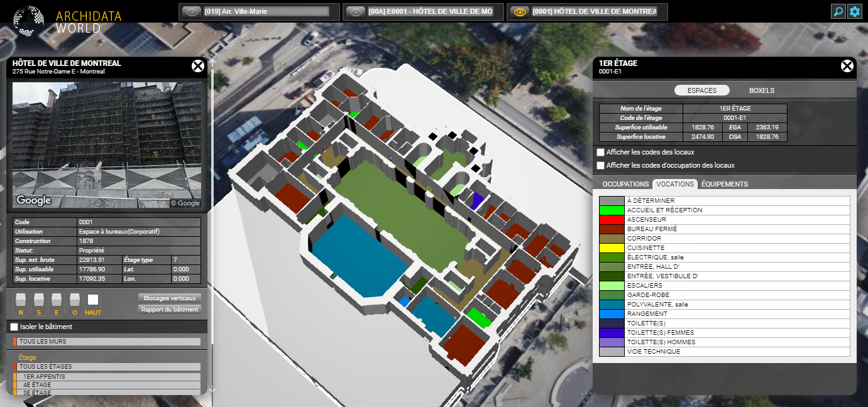
Task: Select TOUS LES ÉTAGES row
Action: 107,367
